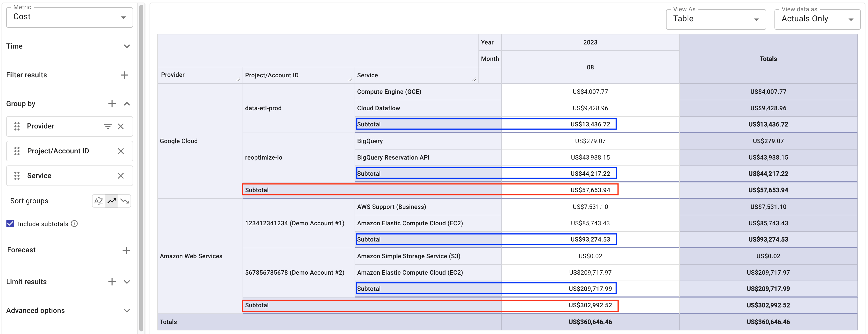Expand Advanced options section
Image resolution: width=868 pixels, height=334 pixels.
tap(127, 311)
